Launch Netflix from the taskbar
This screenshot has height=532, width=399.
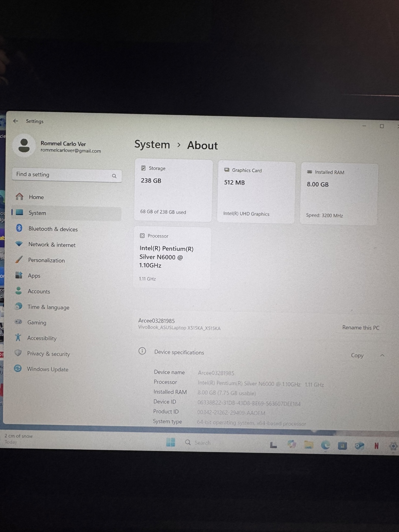(x=376, y=446)
